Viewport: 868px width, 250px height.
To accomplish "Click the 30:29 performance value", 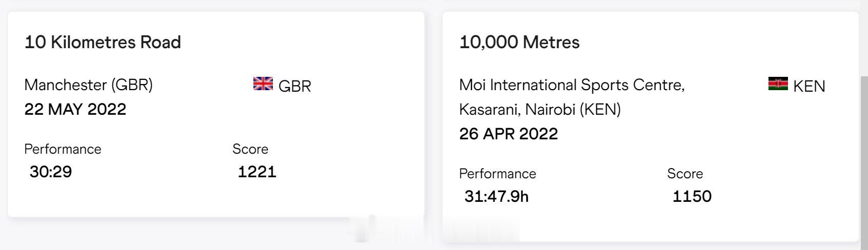I will (x=50, y=172).
